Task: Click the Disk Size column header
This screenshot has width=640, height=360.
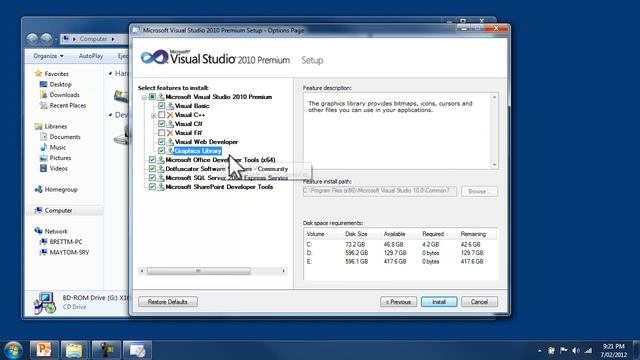Action: point(356,234)
